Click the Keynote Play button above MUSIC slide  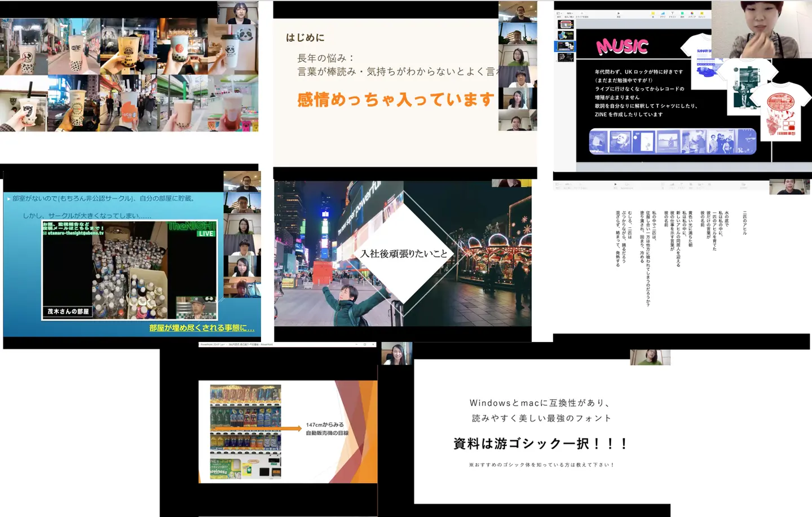tap(619, 14)
